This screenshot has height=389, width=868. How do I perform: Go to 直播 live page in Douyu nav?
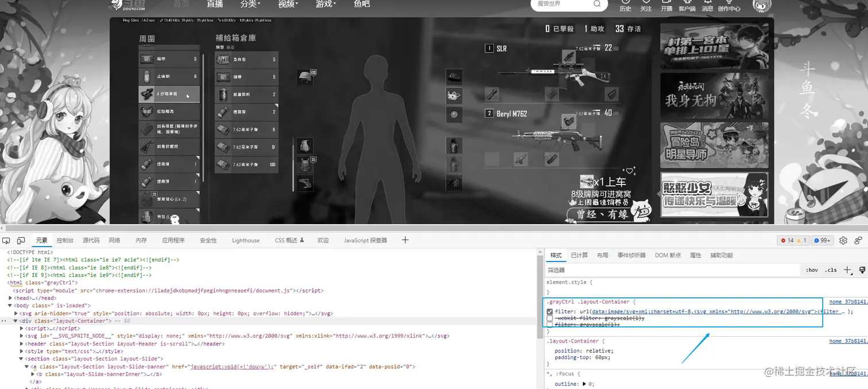click(x=215, y=4)
